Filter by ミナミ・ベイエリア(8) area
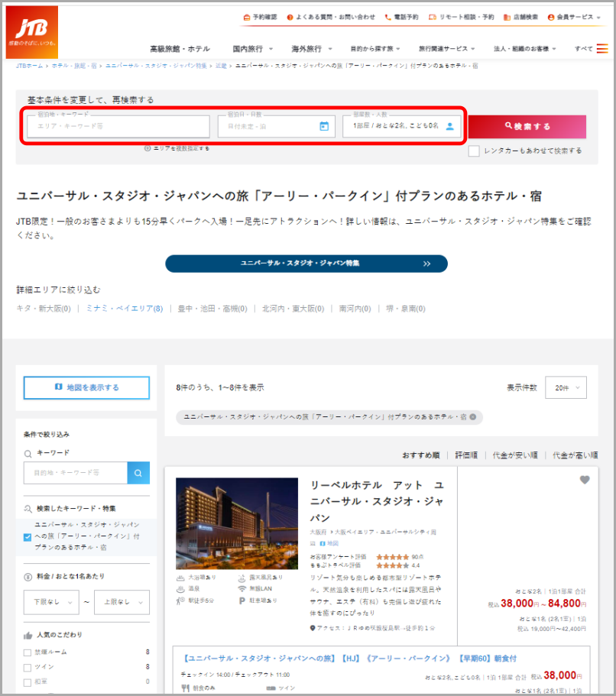Image resolution: width=616 pixels, height=696 pixels. [x=125, y=309]
